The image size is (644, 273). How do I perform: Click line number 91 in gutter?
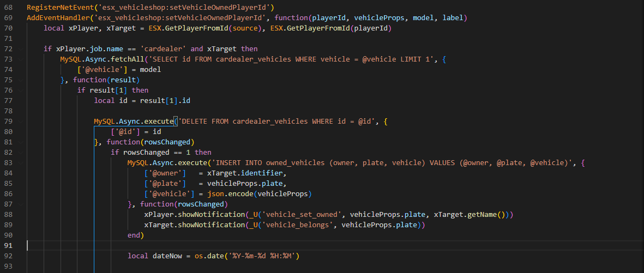8,246
